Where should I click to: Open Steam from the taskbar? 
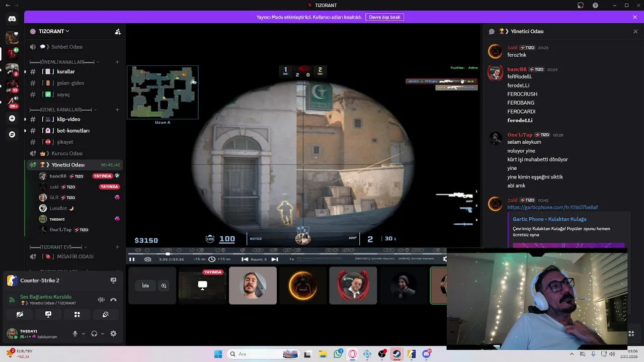point(396,354)
